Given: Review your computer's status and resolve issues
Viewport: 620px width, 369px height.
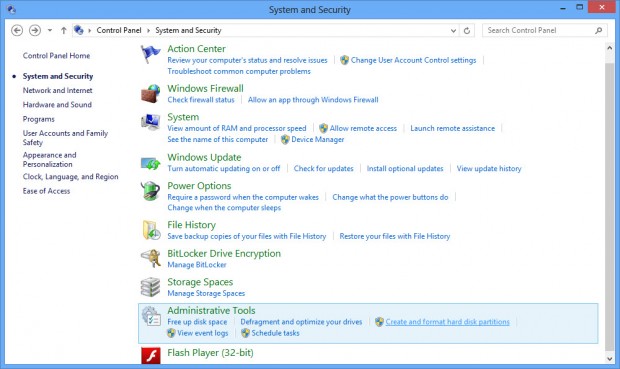Looking at the screenshot, I should click(247, 60).
